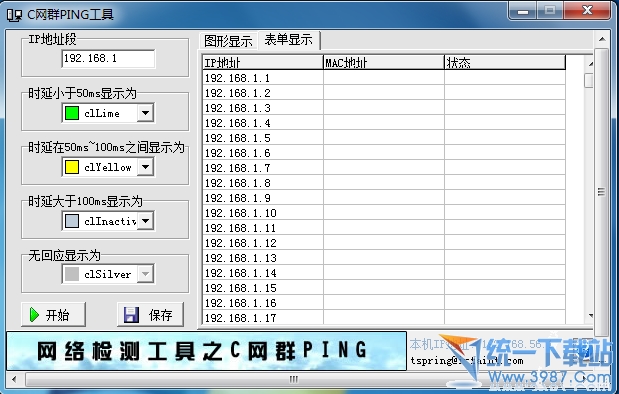The image size is (619, 394).
Task: Click the green play icon on 开始 button
Action: [x=34, y=315]
